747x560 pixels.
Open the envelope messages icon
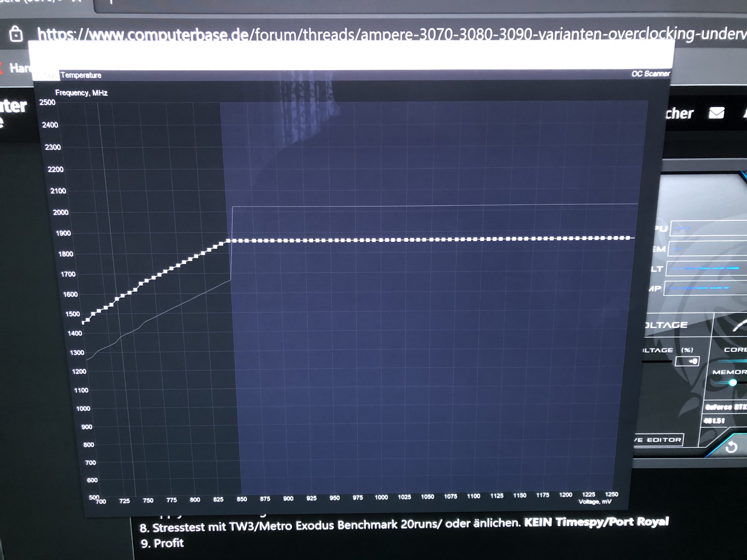point(716,113)
